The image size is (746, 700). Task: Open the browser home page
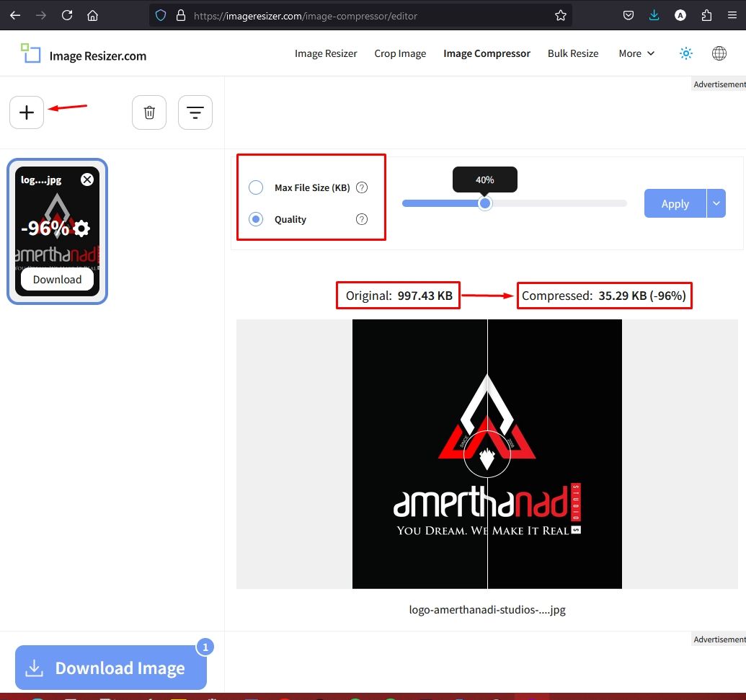93,16
